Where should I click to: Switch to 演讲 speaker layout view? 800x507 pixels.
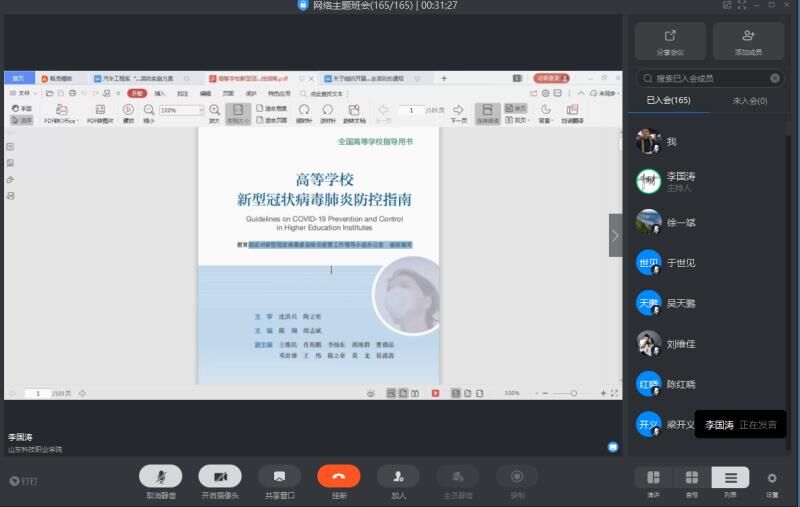(654, 478)
